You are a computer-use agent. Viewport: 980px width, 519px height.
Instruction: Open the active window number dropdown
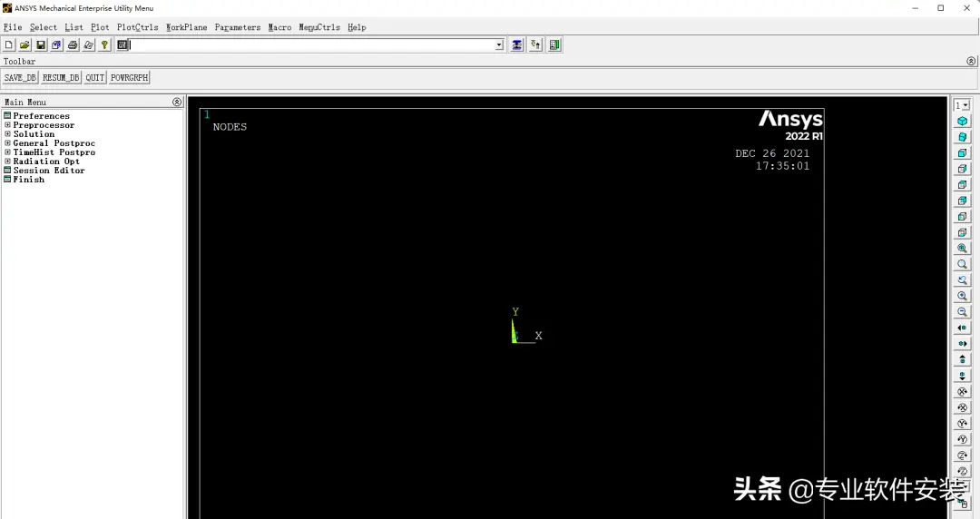click(x=966, y=105)
